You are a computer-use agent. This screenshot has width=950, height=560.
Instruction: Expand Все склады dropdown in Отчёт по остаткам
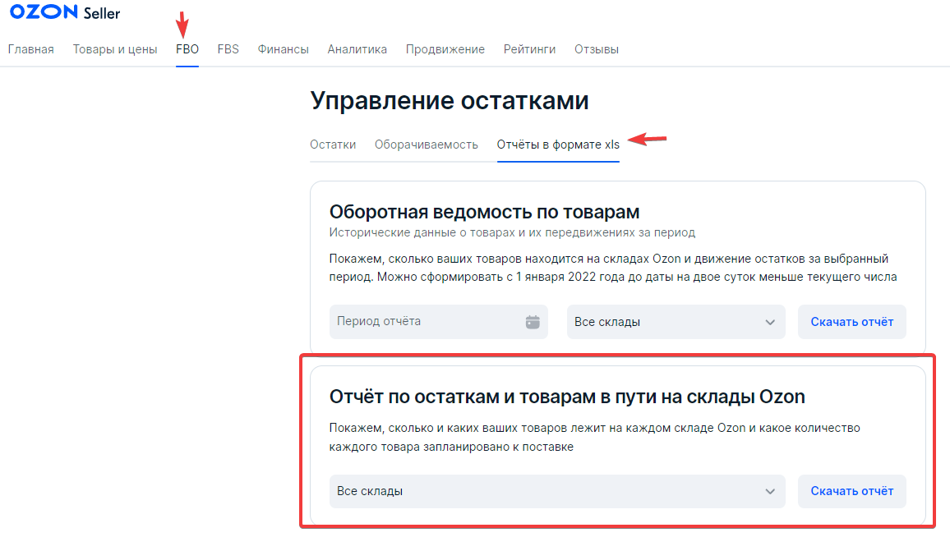coord(557,492)
